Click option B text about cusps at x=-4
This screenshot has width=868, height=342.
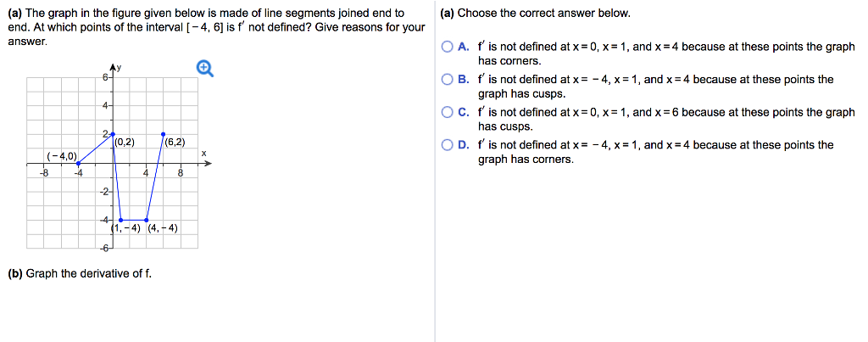(655, 86)
